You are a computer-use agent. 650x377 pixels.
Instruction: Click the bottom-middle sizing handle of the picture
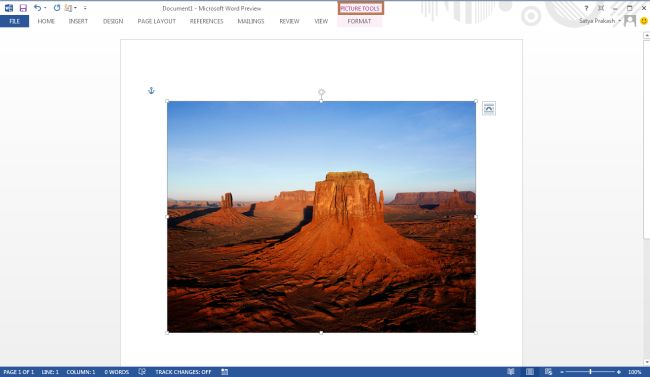321,332
